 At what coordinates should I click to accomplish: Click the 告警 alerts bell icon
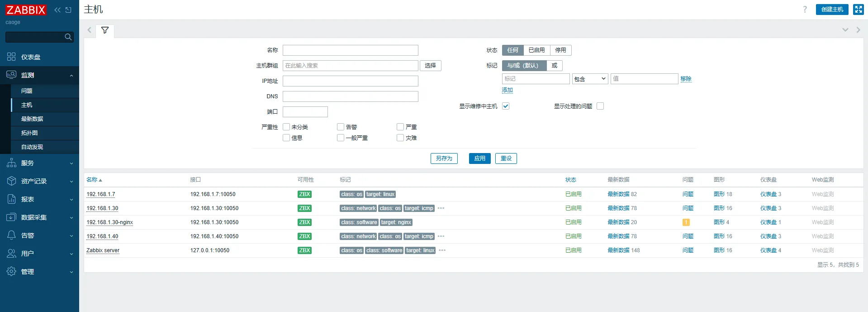11,235
